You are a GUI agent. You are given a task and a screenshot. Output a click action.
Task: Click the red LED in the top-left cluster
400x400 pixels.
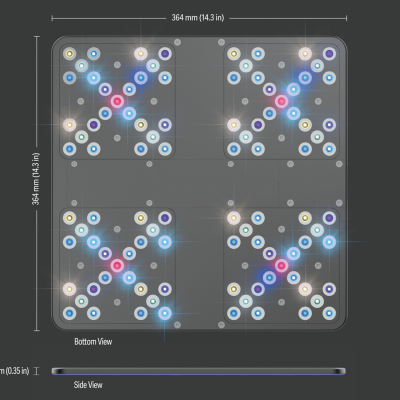click(x=117, y=101)
